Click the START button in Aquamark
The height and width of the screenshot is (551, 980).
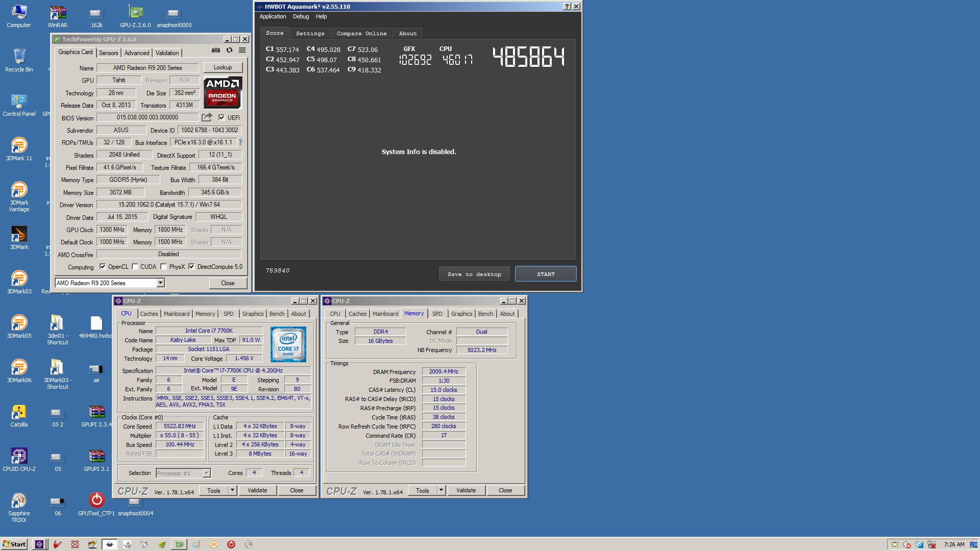tap(546, 274)
